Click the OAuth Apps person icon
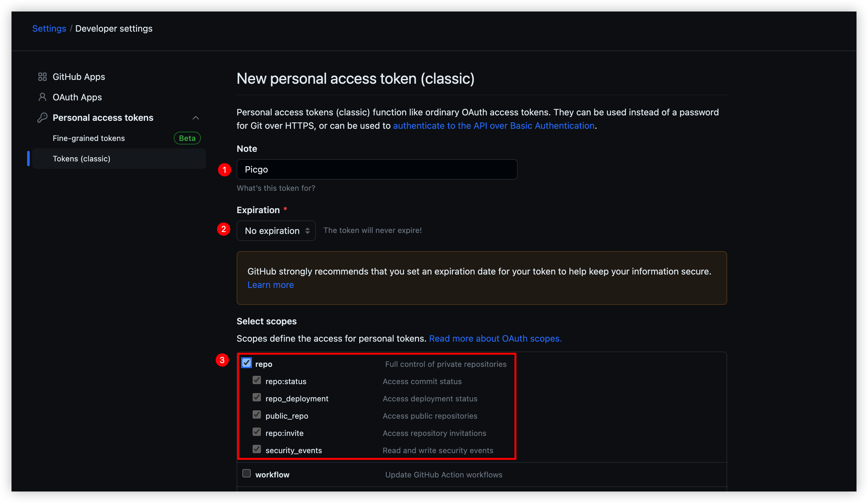 (x=42, y=97)
